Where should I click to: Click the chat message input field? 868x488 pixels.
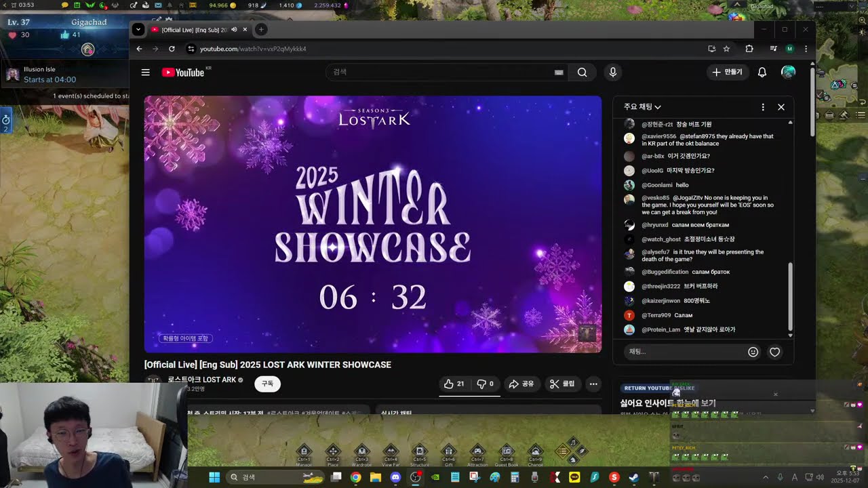685,352
